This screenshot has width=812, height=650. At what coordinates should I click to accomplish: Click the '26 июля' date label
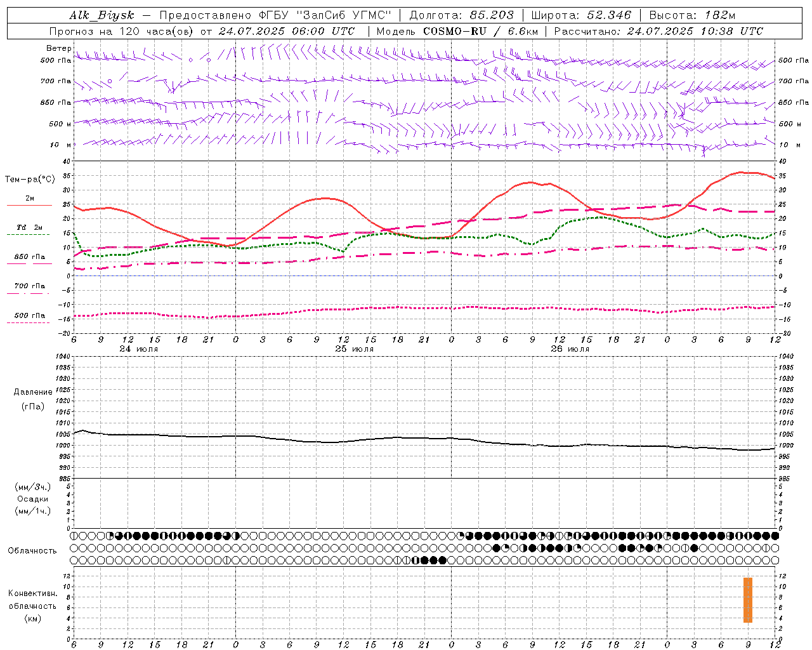570,349
